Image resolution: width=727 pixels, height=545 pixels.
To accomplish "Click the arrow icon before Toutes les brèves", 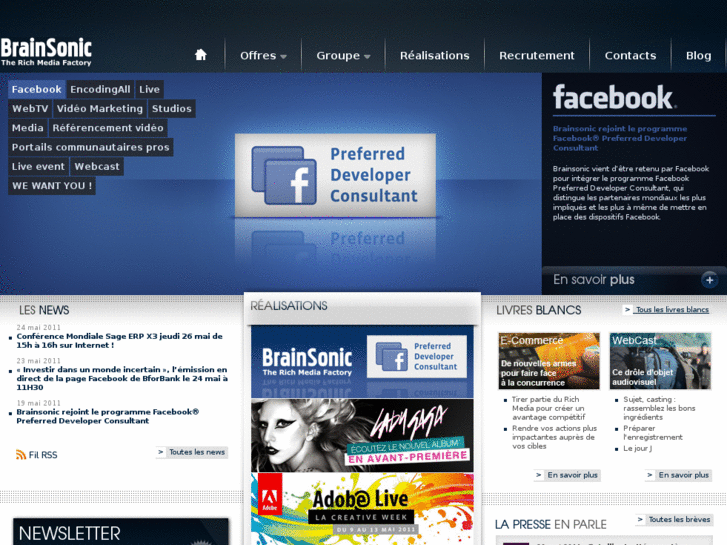I will click(x=640, y=519).
